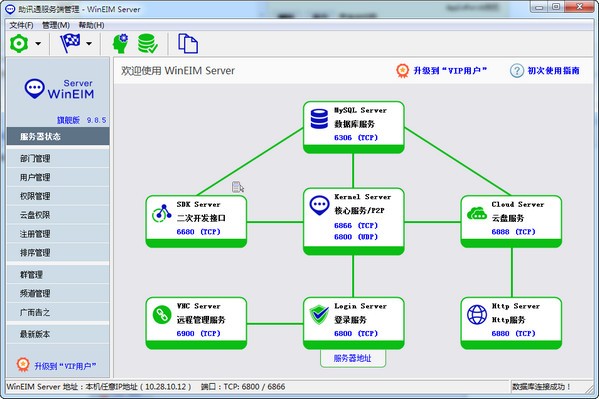Open 最新版本 in the sidebar
Viewport: 599px width, 399px height.
(58, 334)
